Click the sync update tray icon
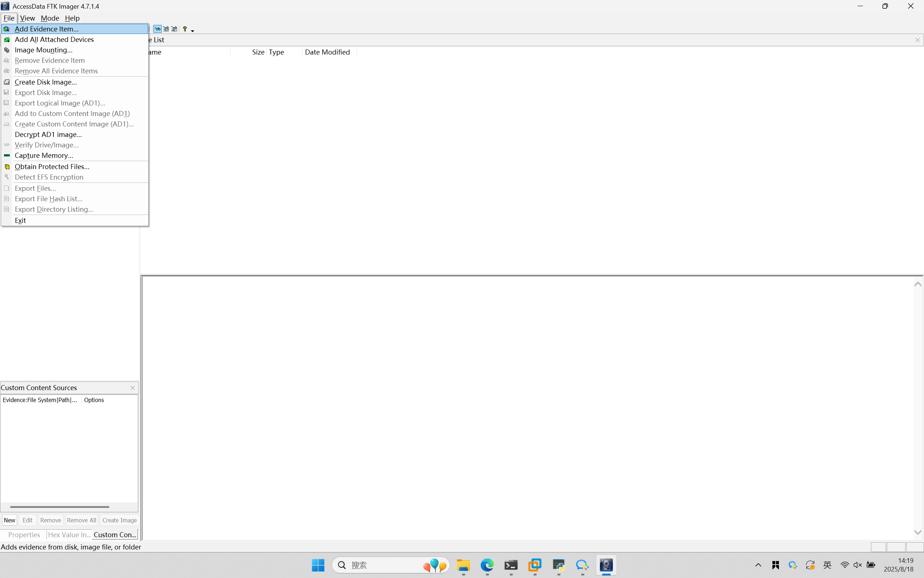The width and height of the screenshot is (924, 578). click(810, 565)
